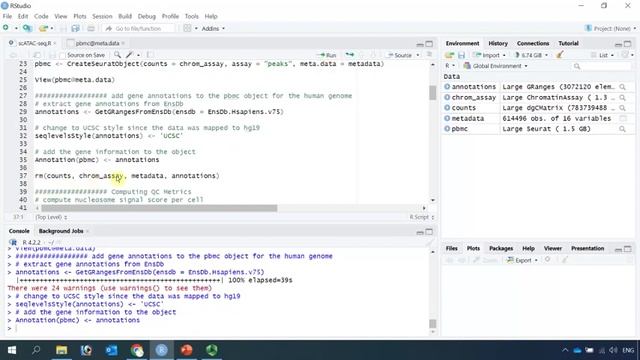
Task: Open the Tools menu
Action: tap(191, 16)
